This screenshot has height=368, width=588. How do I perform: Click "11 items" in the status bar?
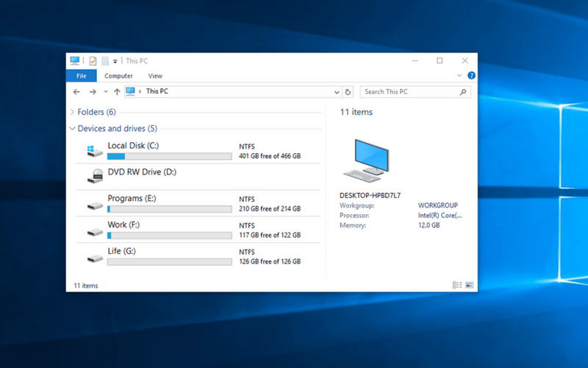click(86, 286)
